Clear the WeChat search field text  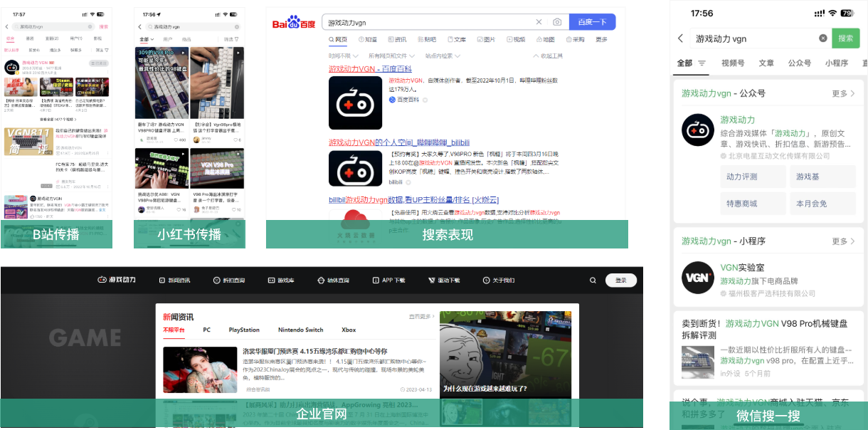[x=823, y=38]
